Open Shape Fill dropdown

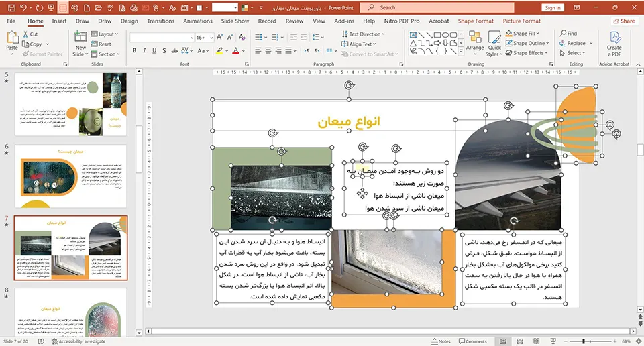click(523, 34)
